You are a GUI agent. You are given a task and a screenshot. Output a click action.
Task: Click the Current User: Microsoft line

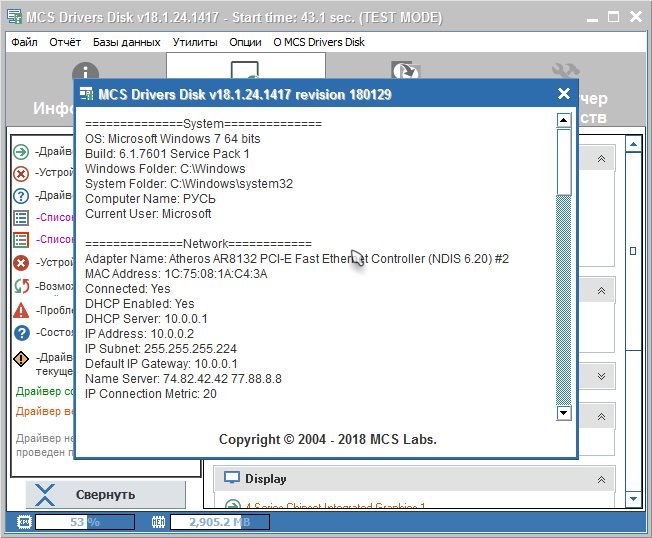coord(148,214)
